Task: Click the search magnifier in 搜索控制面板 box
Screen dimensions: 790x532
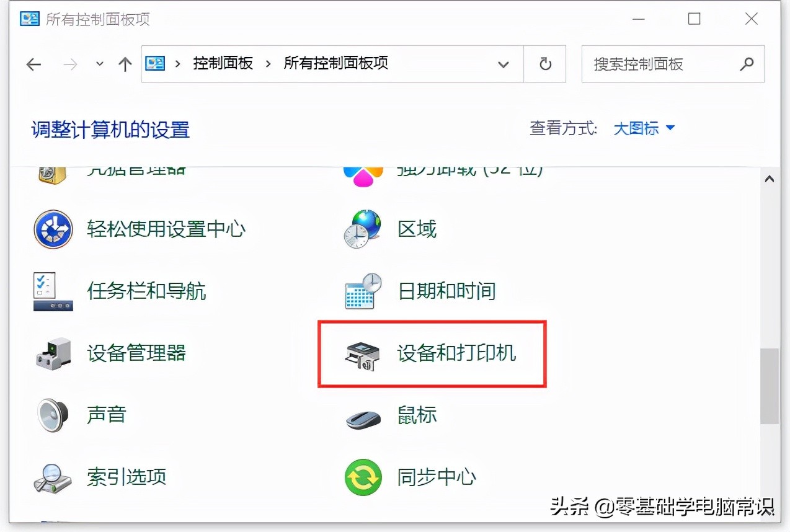Action: 747,64
